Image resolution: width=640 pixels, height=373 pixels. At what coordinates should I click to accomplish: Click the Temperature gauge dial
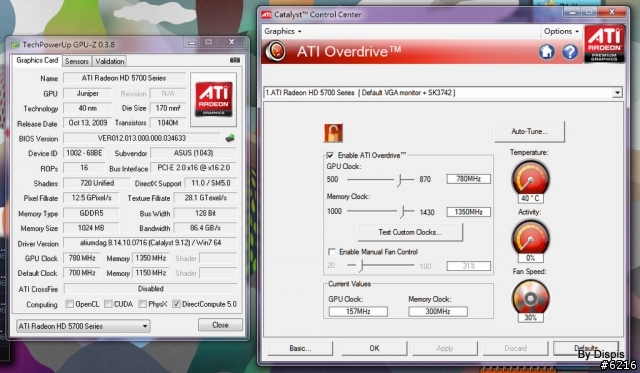[x=530, y=178]
